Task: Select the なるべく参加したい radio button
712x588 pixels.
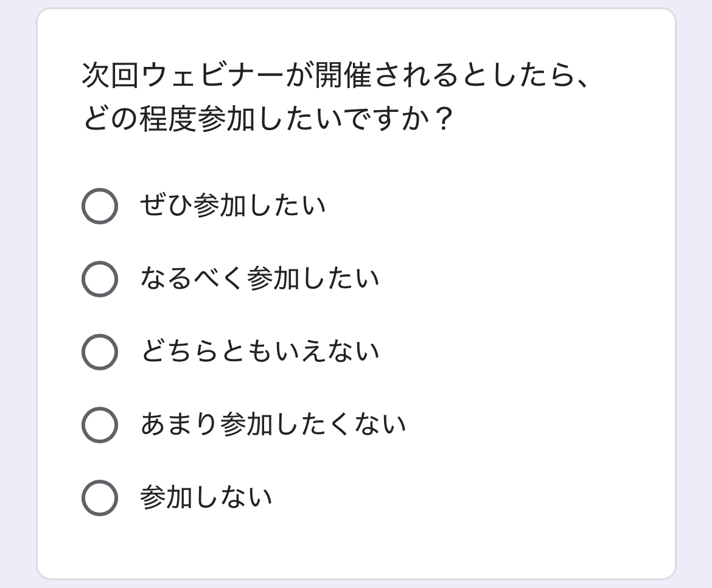Action: tap(99, 278)
